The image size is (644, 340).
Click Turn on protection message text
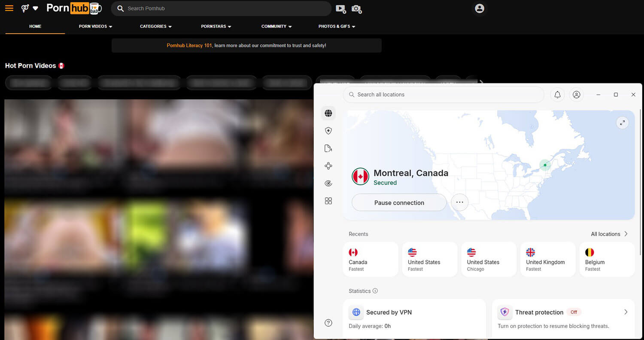pos(553,326)
